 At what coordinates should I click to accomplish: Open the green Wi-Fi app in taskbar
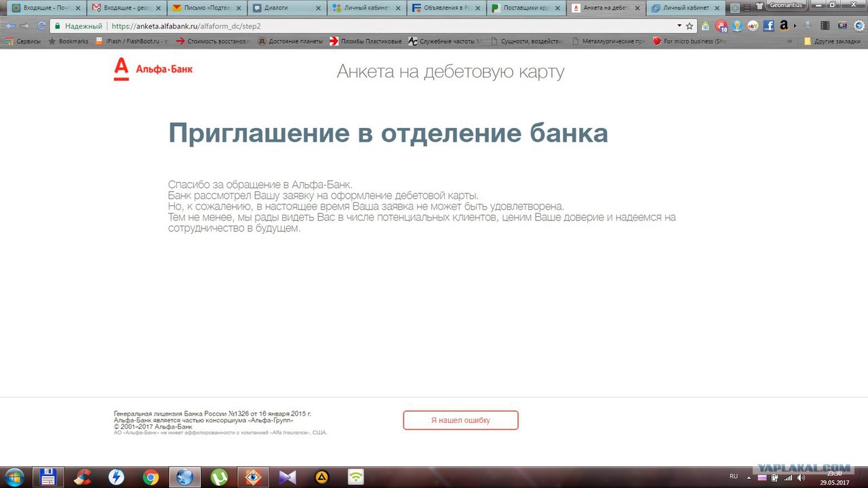click(x=355, y=477)
